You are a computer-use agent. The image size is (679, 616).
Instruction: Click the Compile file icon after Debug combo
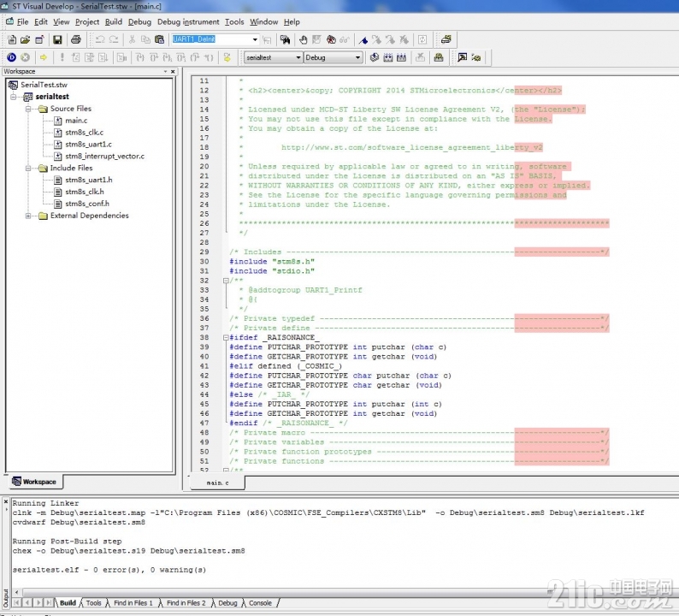pos(375,57)
